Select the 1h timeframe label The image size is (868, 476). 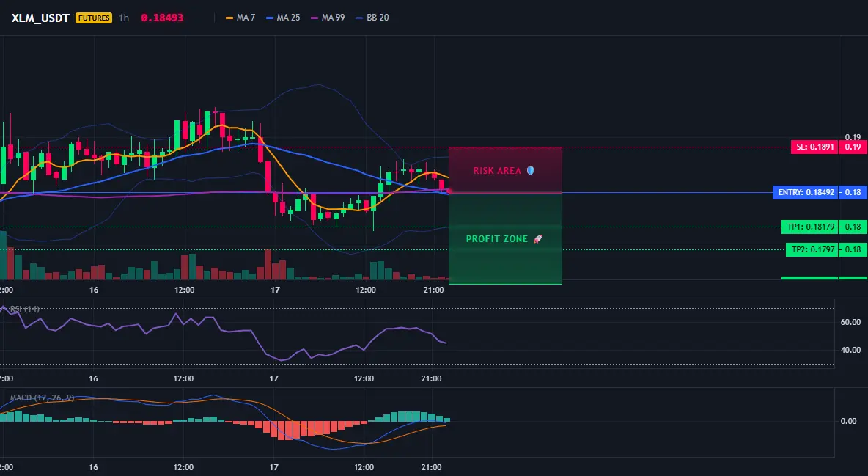coord(124,18)
